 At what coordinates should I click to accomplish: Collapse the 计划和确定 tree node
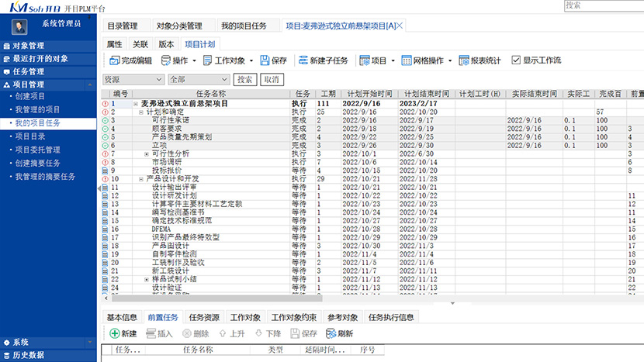coord(141,112)
